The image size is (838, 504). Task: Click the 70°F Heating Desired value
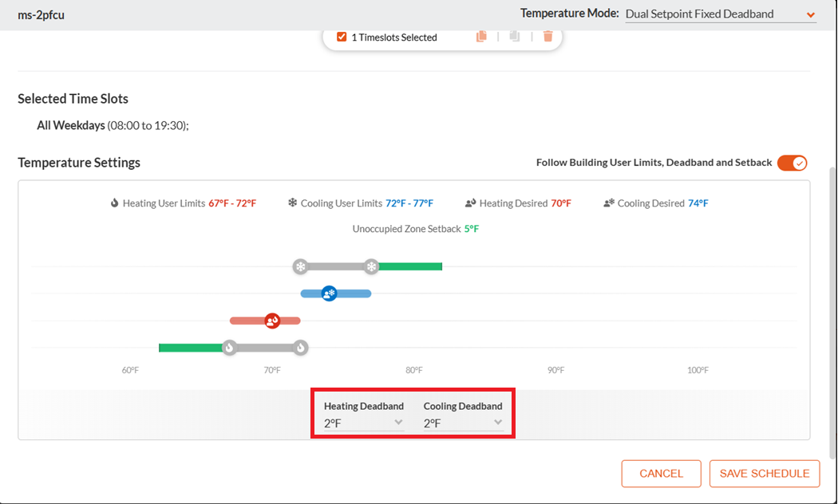(561, 203)
